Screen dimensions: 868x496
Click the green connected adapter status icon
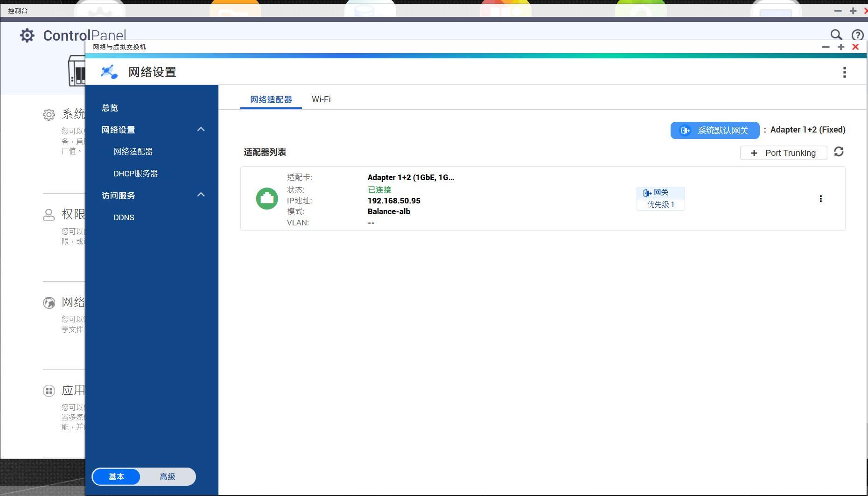click(267, 199)
